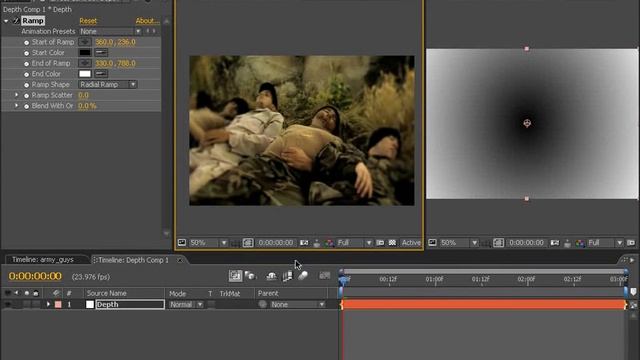Screen dimensions: 640x360
Task: Select the End Color eyedropper
Action: coord(101,74)
